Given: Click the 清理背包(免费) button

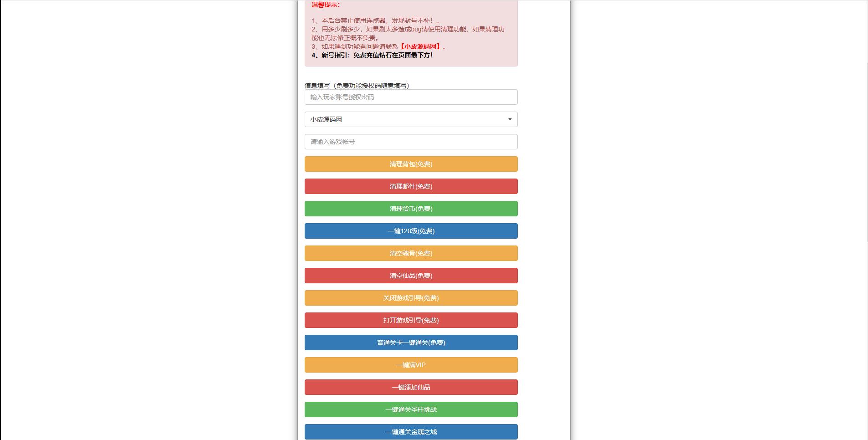Looking at the screenshot, I should 411,164.
